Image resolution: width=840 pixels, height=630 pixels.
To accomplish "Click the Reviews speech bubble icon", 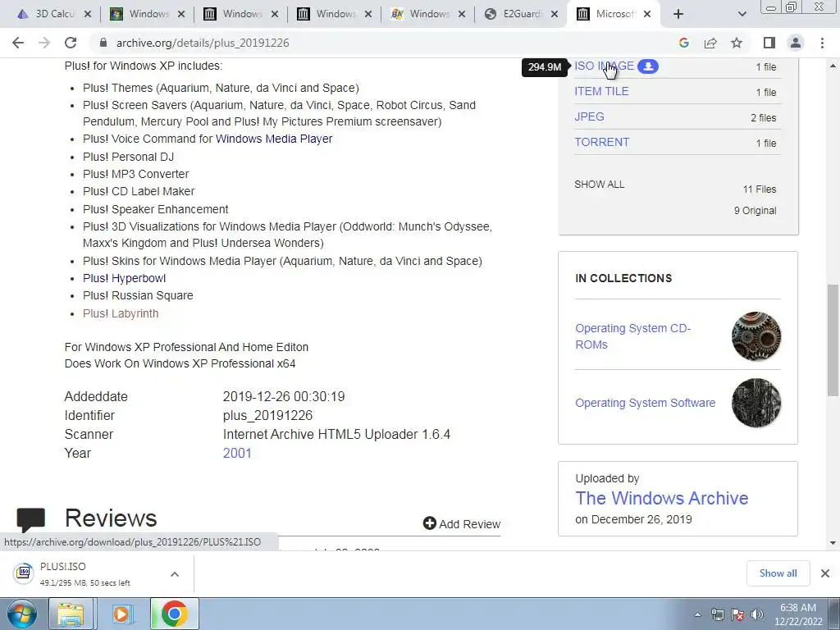I will [x=30, y=519].
